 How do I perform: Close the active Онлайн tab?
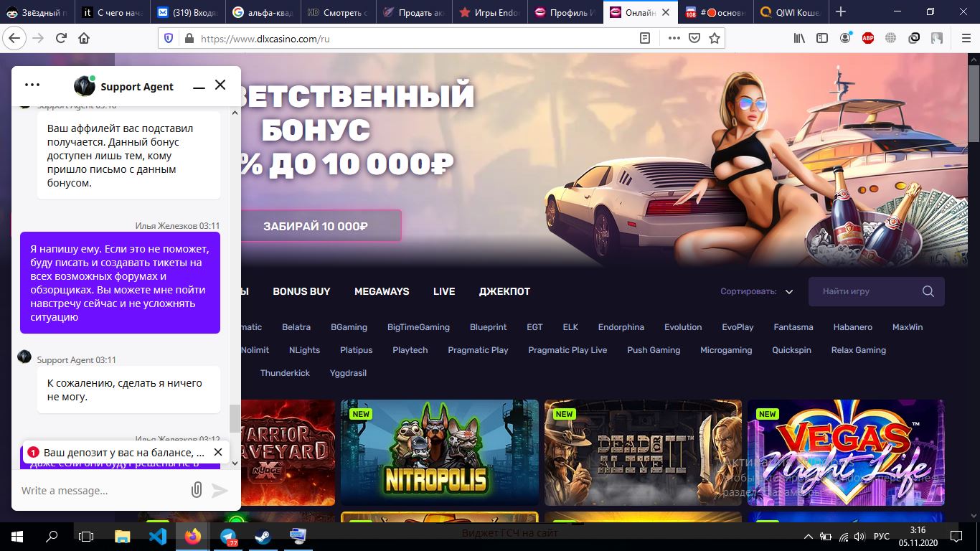pyautogui.click(x=666, y=12)
